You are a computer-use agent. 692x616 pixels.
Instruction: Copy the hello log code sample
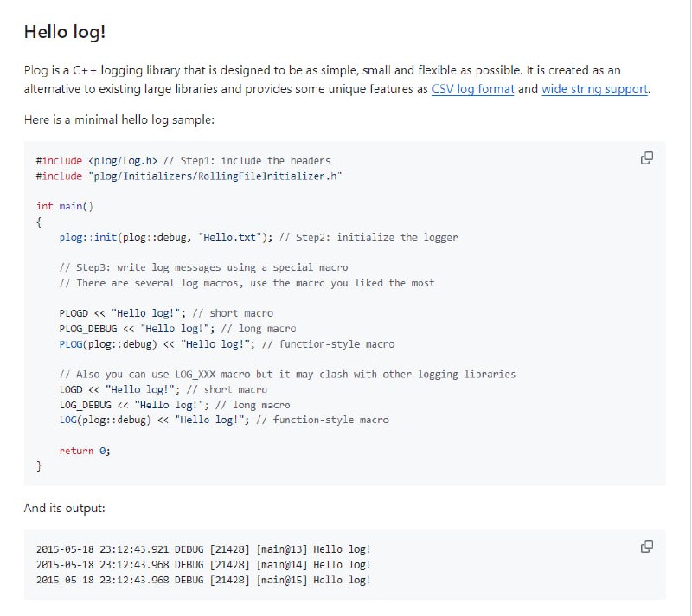coord(646,157)
